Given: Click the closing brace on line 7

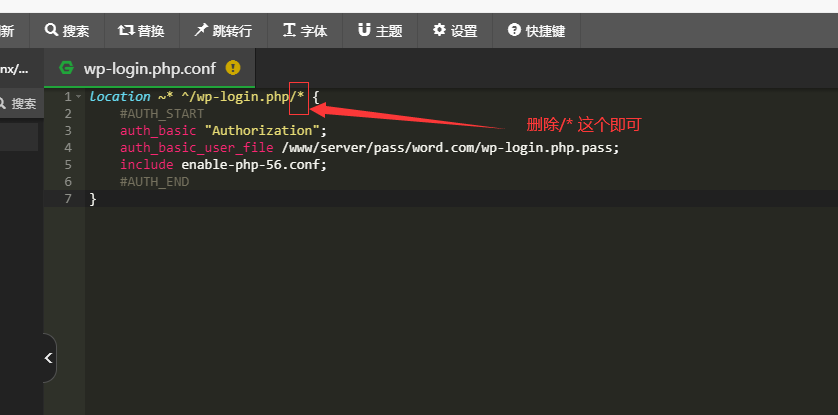Looking at the screenshot, I should (93, 199).
